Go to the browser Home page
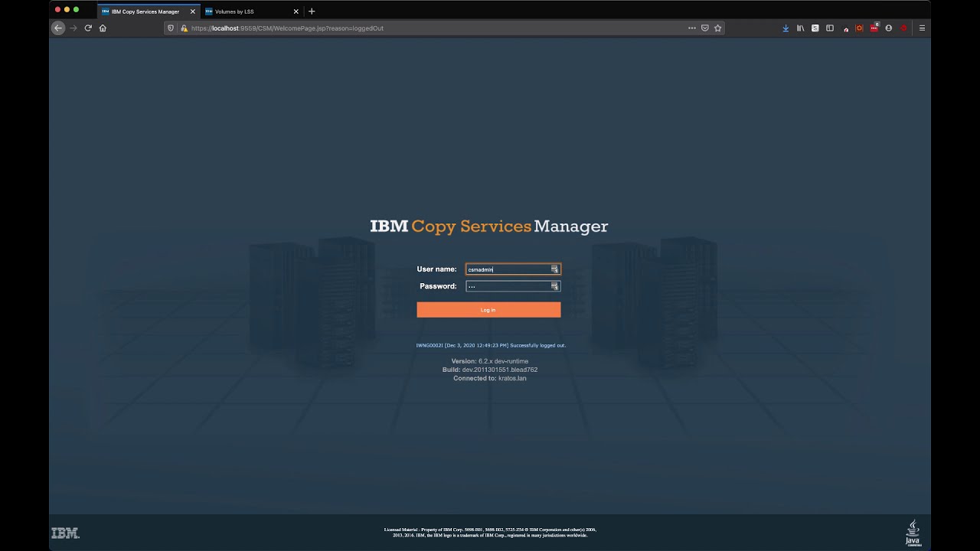The image size is (980, 551). (103, 28)
